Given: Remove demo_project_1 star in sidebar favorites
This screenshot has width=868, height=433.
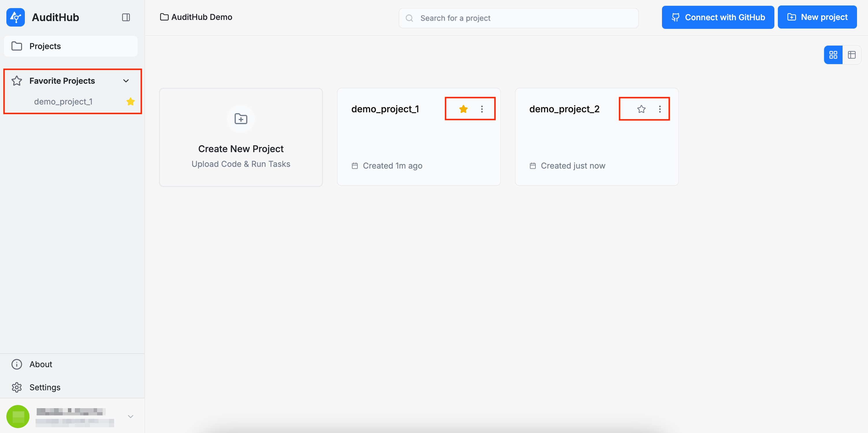Looking at the screenshot, I should pyautogui.click(x=130, y=102).
